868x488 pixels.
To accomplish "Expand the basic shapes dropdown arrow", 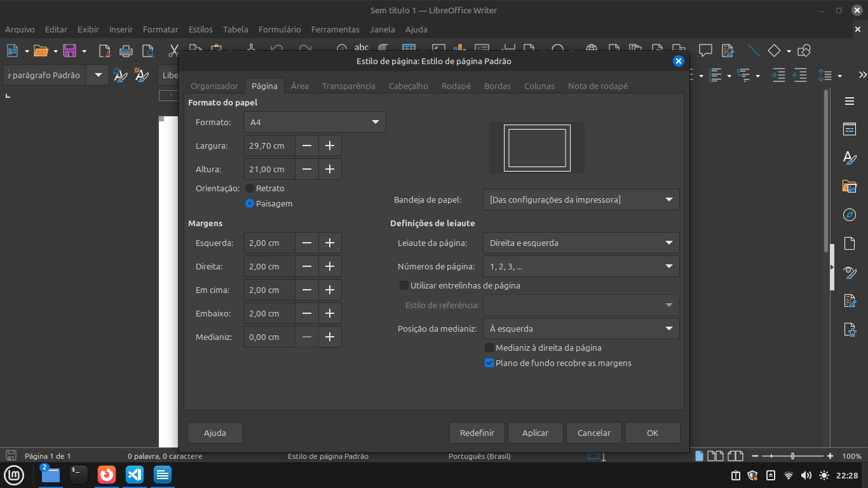I will 789,51.
